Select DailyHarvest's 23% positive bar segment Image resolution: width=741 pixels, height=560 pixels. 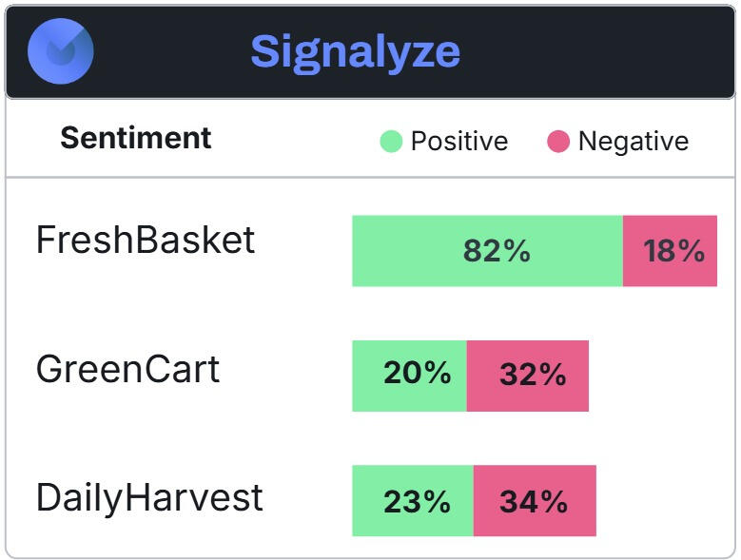[x=412, y=501]
